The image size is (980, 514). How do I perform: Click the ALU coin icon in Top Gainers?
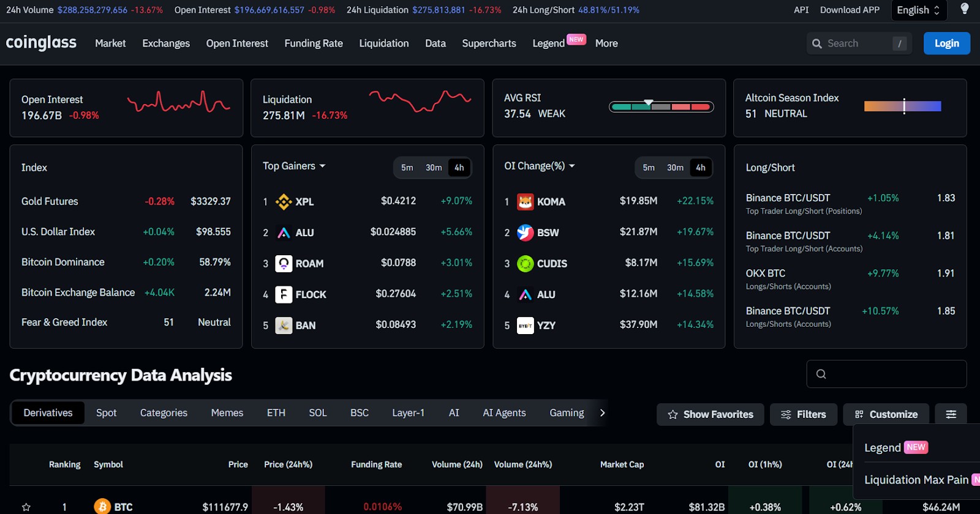284,233
